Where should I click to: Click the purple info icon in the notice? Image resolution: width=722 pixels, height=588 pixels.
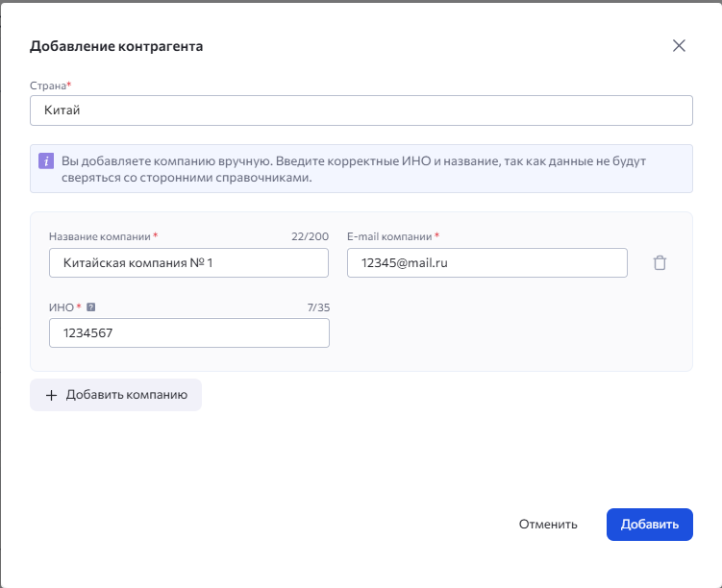[46, 161]
